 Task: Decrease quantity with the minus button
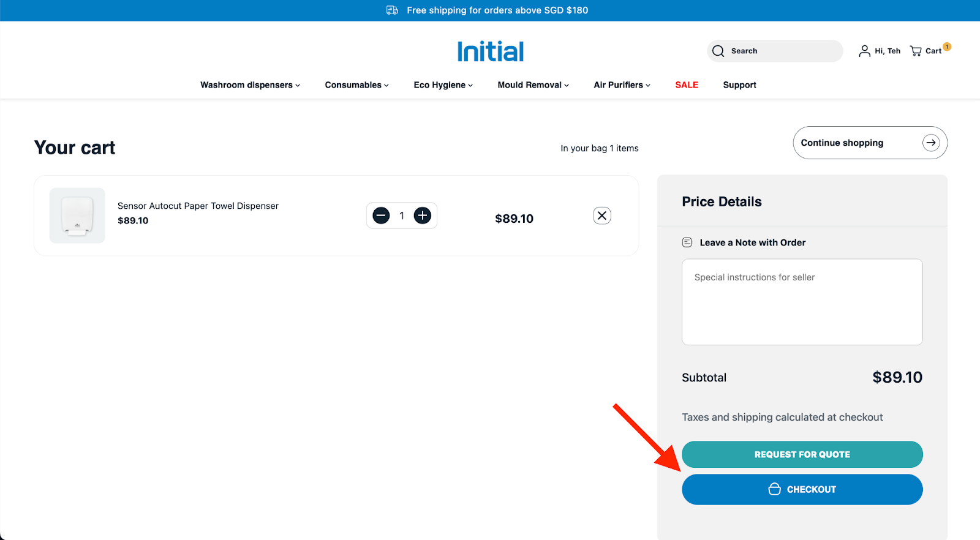pyautogui.click(x=381, y=216)
